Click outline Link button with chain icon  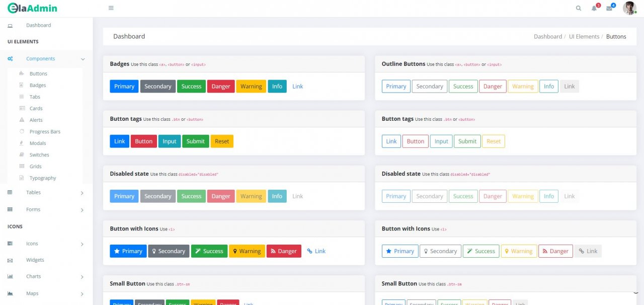tap(588, 251)
